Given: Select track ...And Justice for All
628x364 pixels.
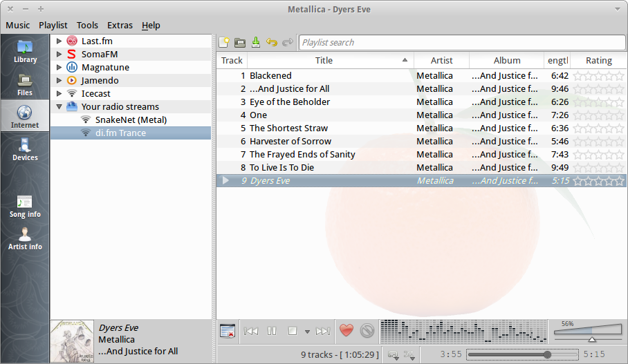Looking at the screenshot, I should pos(421,89).
